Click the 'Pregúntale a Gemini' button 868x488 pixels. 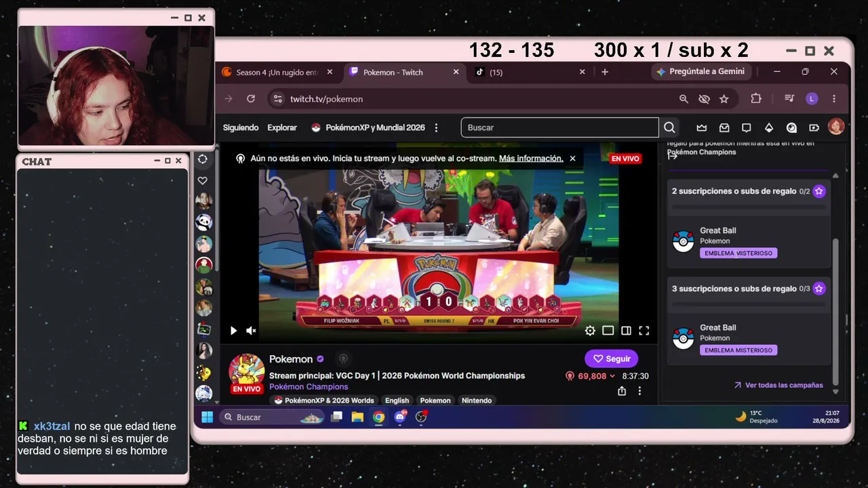pyautogui.click(x=701, y=72)
